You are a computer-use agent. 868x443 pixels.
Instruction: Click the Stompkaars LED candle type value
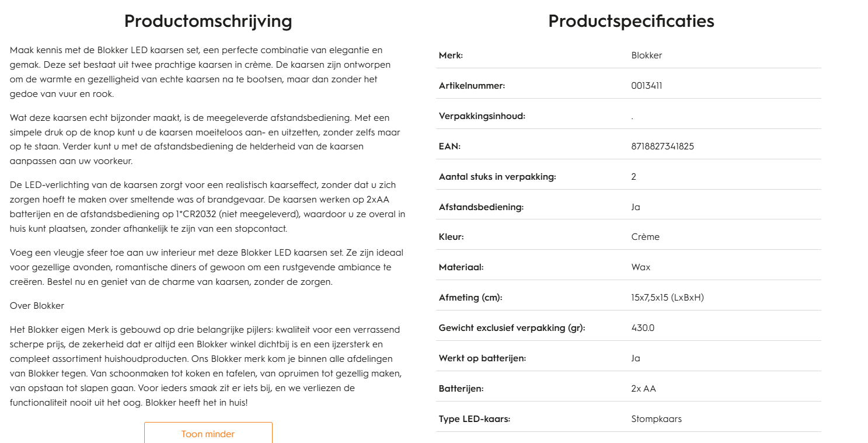pos(656,419)
